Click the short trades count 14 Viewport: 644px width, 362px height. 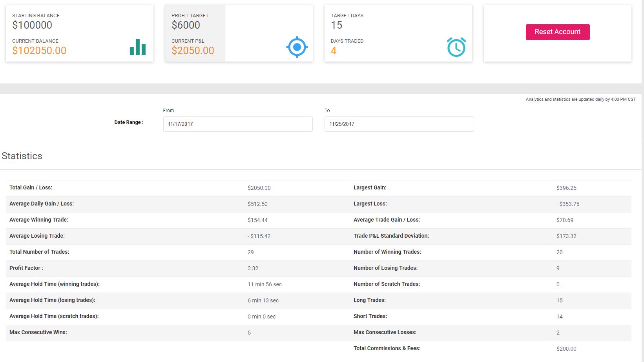pos(560,317)
